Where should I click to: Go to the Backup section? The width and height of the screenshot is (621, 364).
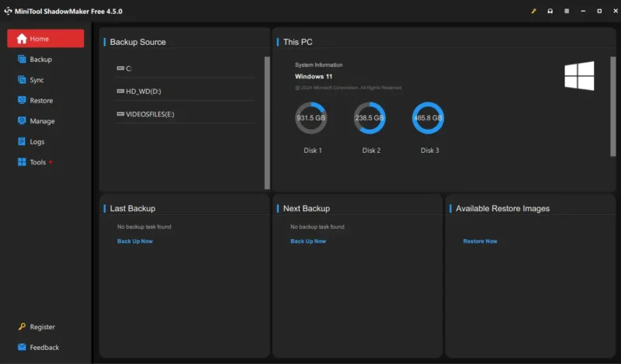35,59
